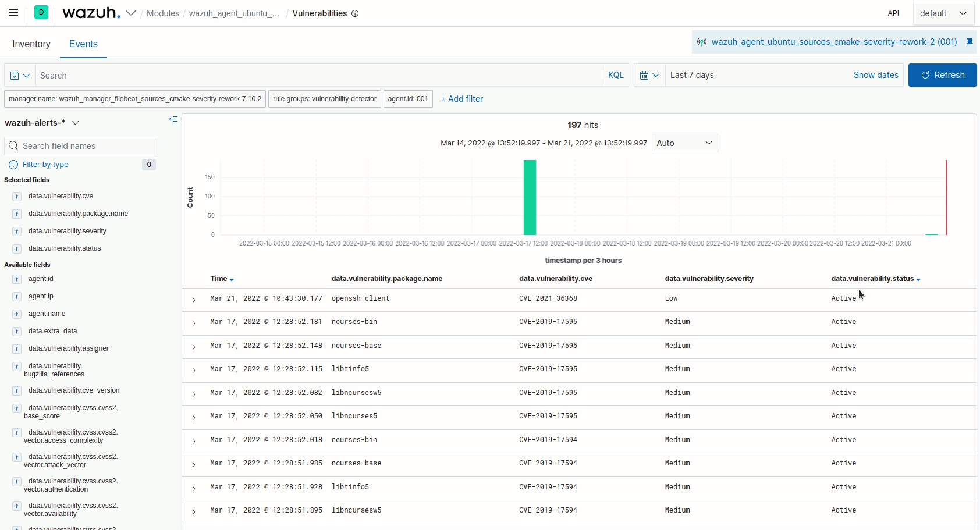Screen dimensions: 980x530
Task: Collapse the fields sidebar with the arrow icon
Action: click(x=173, y=119)
